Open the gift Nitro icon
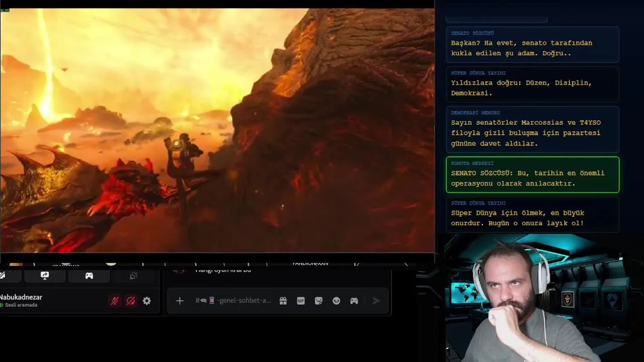 tap(283, 301)
